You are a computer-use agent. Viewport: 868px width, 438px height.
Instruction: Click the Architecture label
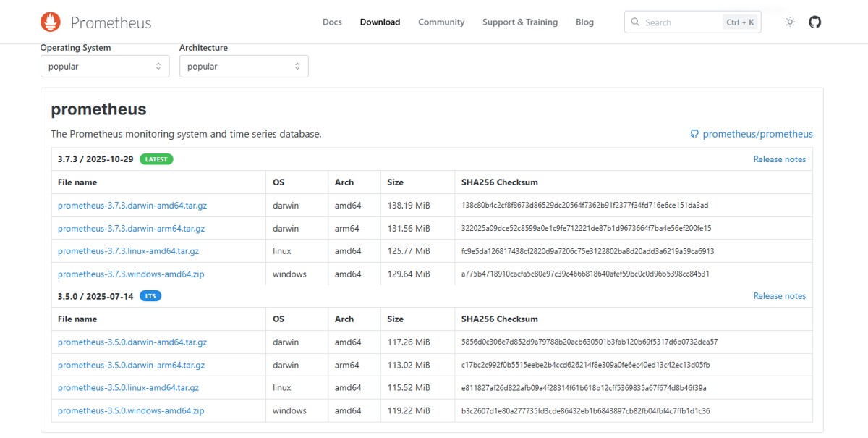203,48
